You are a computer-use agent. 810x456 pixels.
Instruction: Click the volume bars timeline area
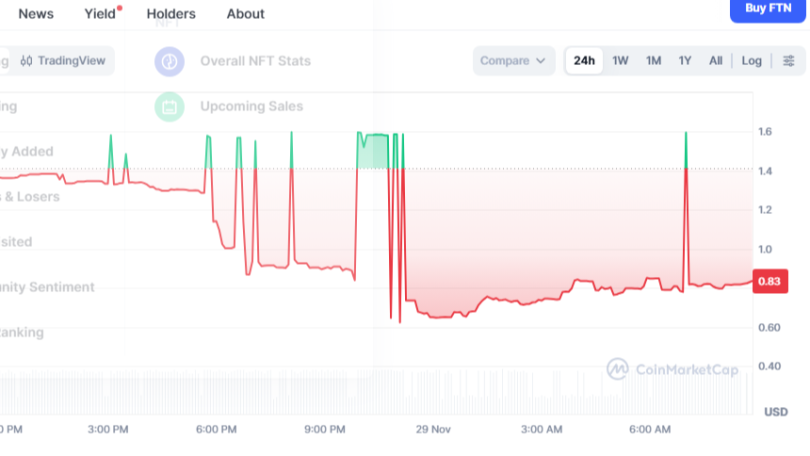pyautogui.click(x=376, y=391)
